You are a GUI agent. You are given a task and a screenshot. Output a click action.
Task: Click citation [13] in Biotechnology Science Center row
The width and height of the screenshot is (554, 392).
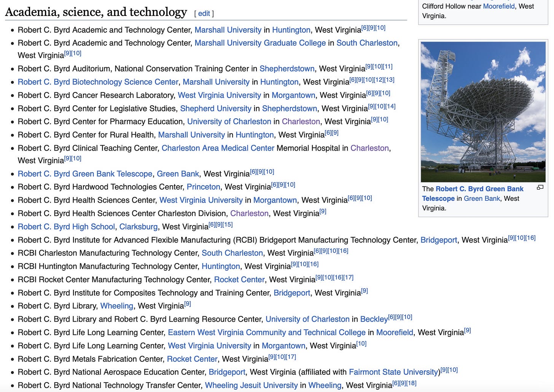click(x=389, y=80)
